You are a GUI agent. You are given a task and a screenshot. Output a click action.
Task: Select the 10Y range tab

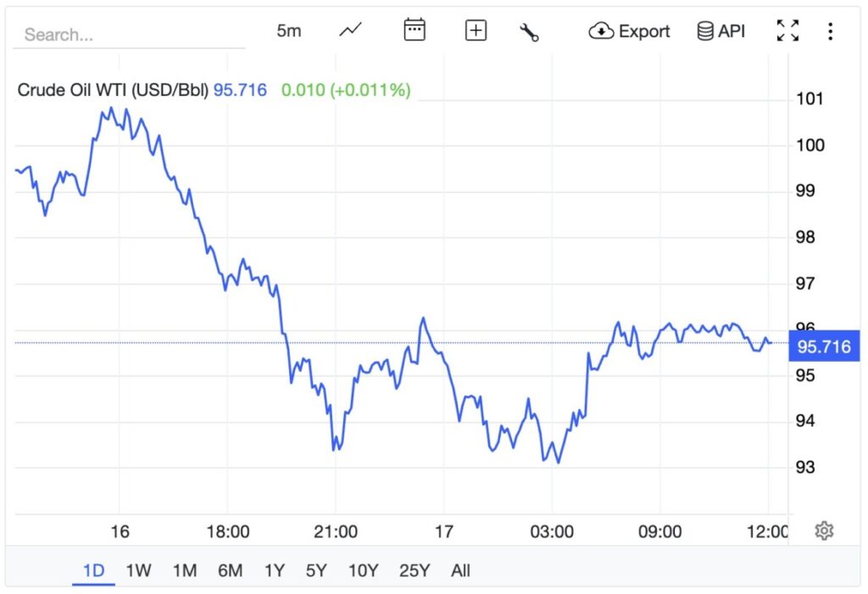coord(363,571)
